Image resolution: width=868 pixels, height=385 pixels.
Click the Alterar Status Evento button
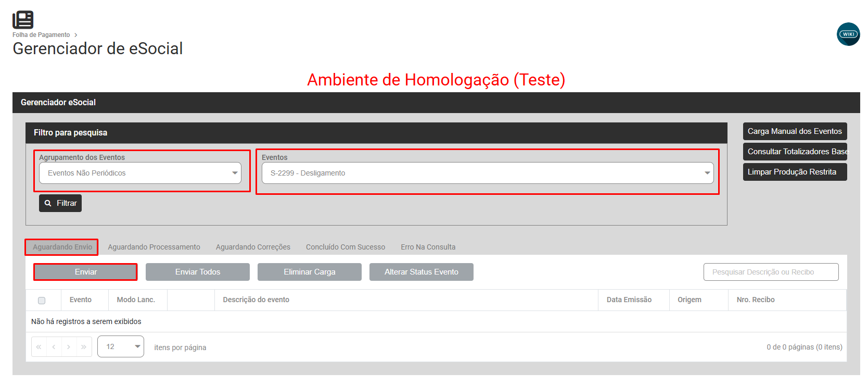[x=422, y=272]
